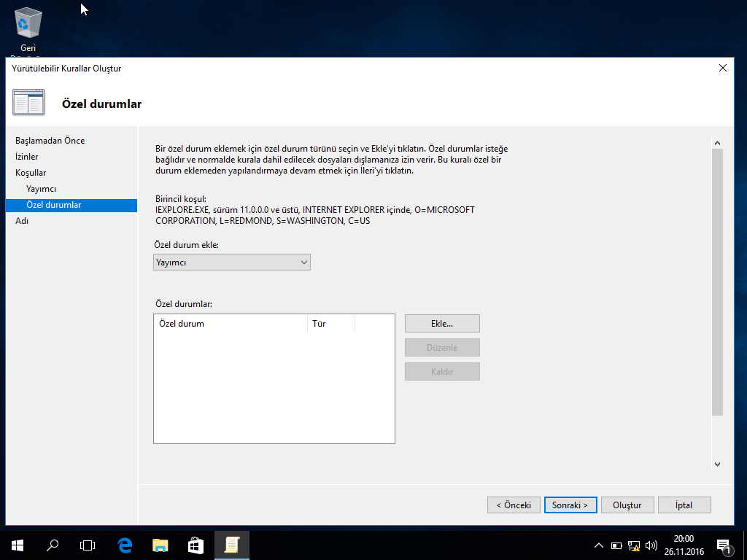Open the Yayımcı step in sidebar

coord(42,189)
